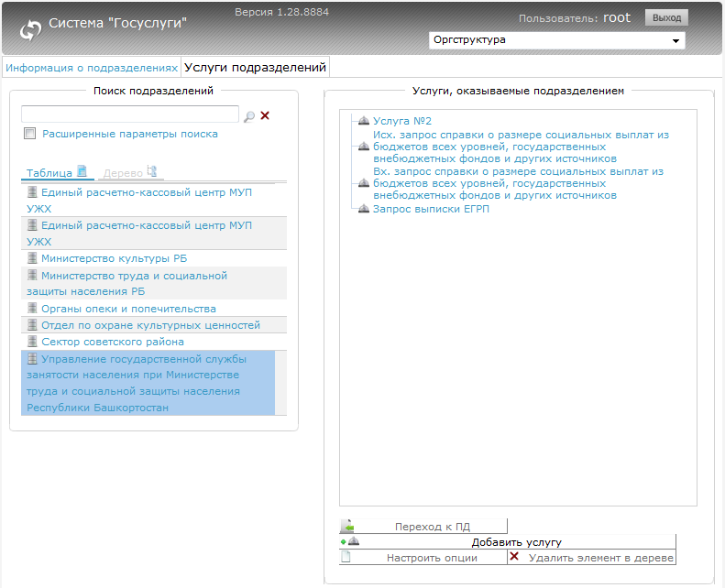
Task: Select Услуга №2 tree item
Action: pos(402,121)
